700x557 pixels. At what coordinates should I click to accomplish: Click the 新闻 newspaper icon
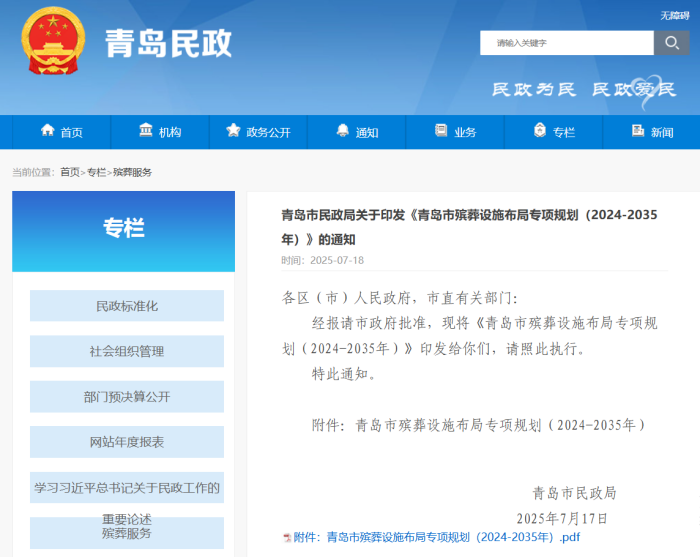[x=638, y=131]
